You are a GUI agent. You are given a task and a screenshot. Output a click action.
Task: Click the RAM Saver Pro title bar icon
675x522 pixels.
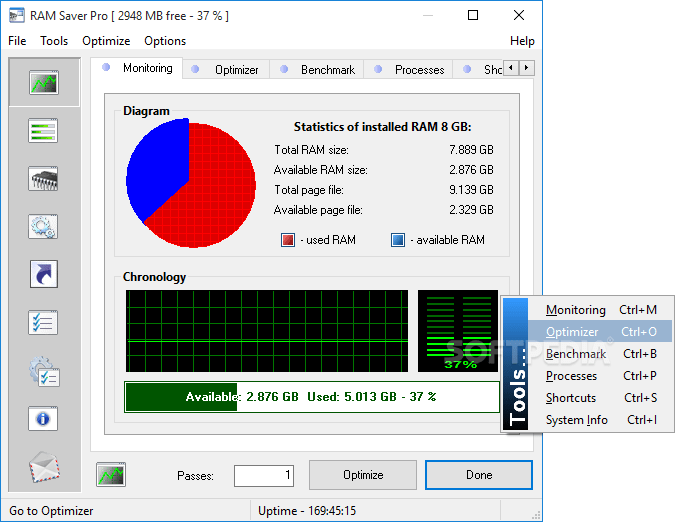(x=17, y=16)
